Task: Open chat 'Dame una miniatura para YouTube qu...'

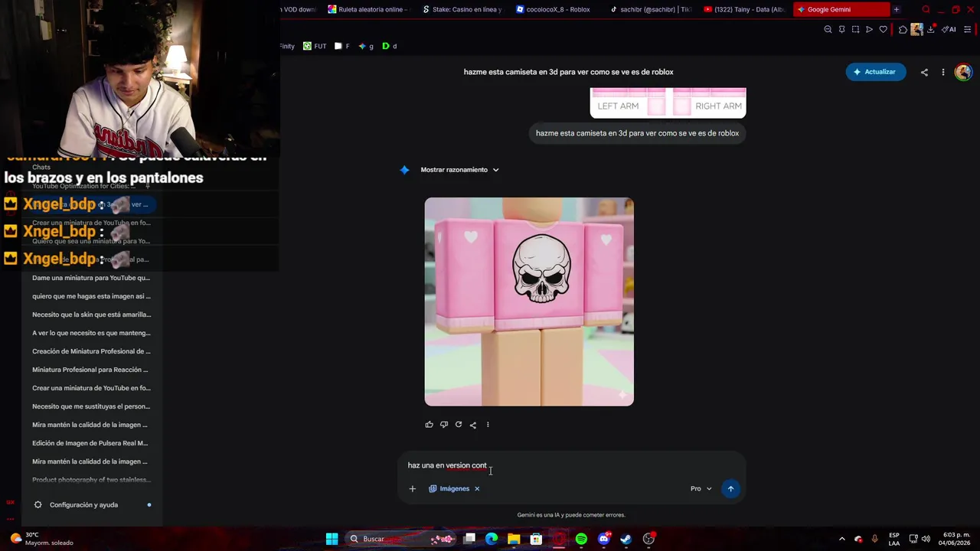Action: point(91,278)
